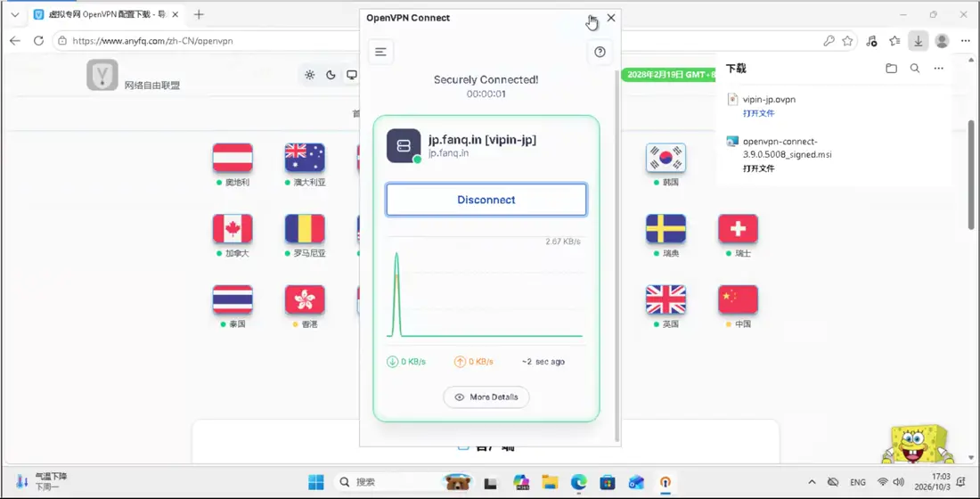Open Task View on the taskbar
The image size is (980, 499).
tap(491, 482)
